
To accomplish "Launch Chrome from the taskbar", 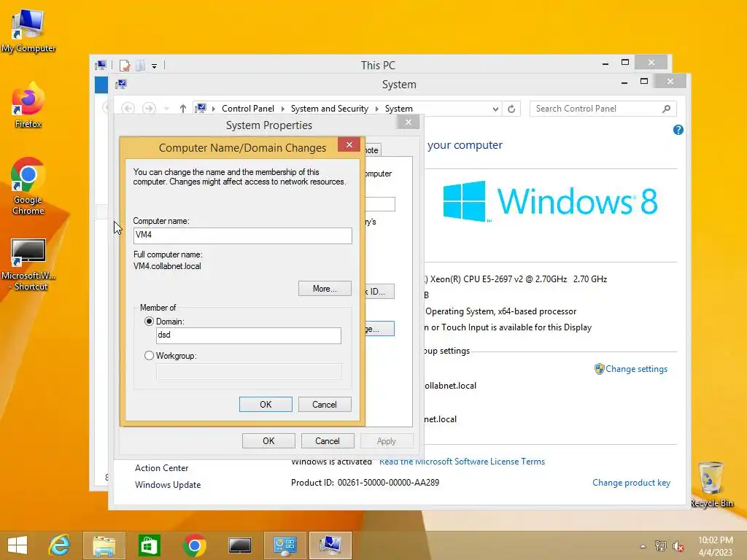I will coord(194,545).
